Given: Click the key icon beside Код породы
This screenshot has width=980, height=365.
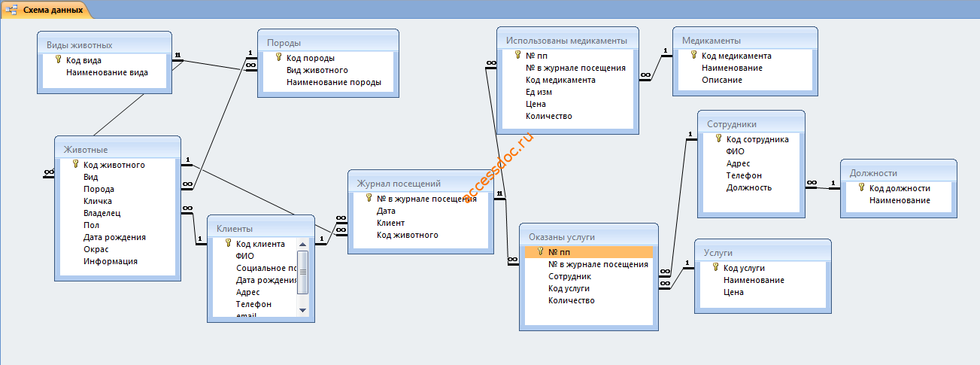Looking at the screenshot, I should (278, 57).
